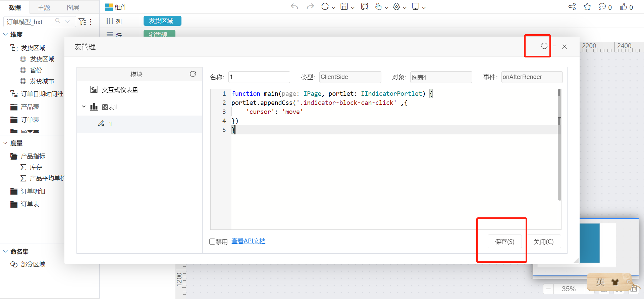Refresh the module list in macro dialog
The image size is (644, 299).
193,74
